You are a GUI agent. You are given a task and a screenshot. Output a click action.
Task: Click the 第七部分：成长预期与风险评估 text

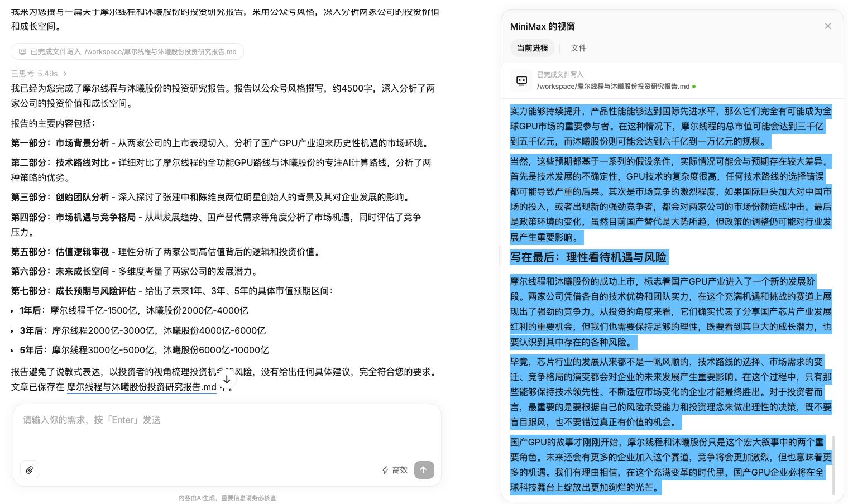coord(73,291)
